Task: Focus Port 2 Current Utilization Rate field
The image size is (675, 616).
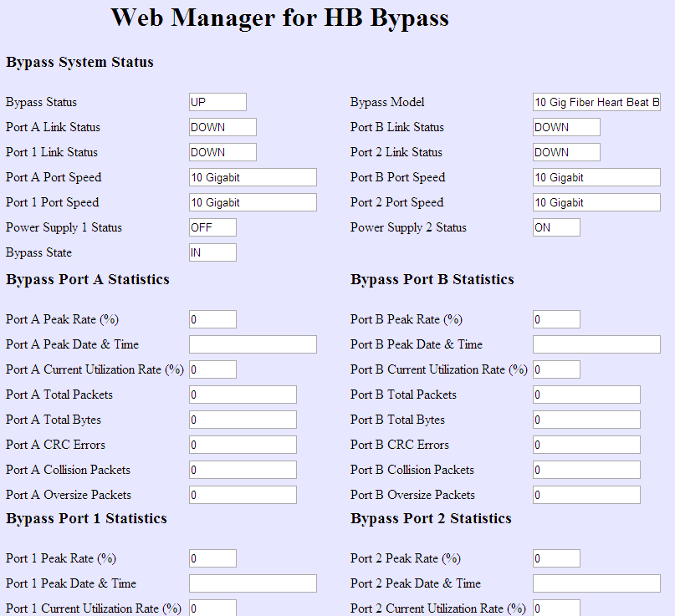Action: pos(556,608)
